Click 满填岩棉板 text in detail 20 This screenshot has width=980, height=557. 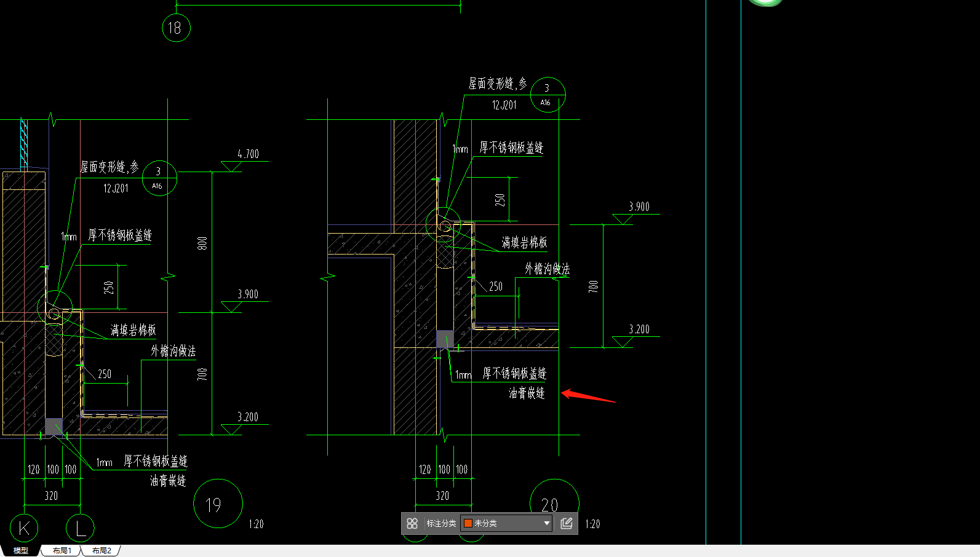[x=524, y=242]
